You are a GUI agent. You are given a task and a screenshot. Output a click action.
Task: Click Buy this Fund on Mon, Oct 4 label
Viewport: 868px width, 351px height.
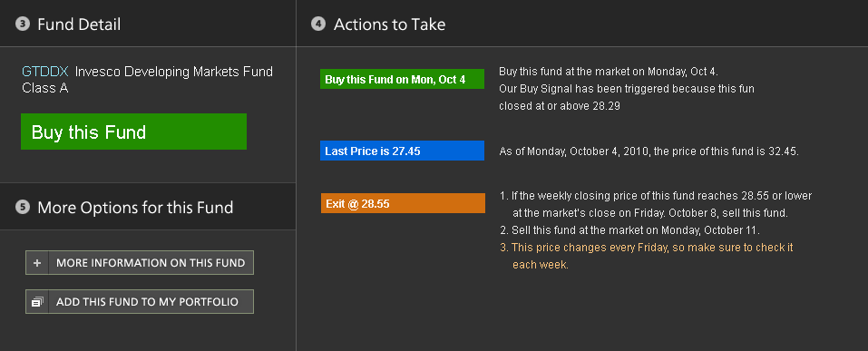click(x=402, y=79)
